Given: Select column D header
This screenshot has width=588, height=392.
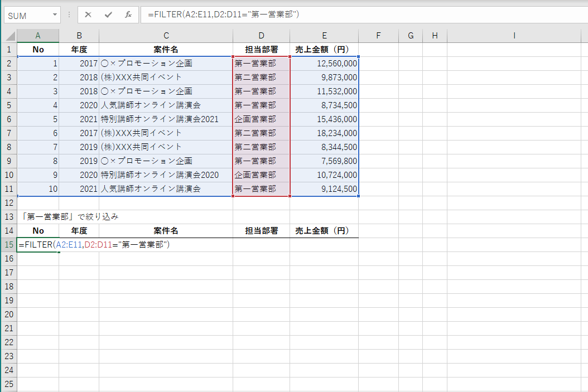Looking at the screenshot, I should tap(261, 35).
